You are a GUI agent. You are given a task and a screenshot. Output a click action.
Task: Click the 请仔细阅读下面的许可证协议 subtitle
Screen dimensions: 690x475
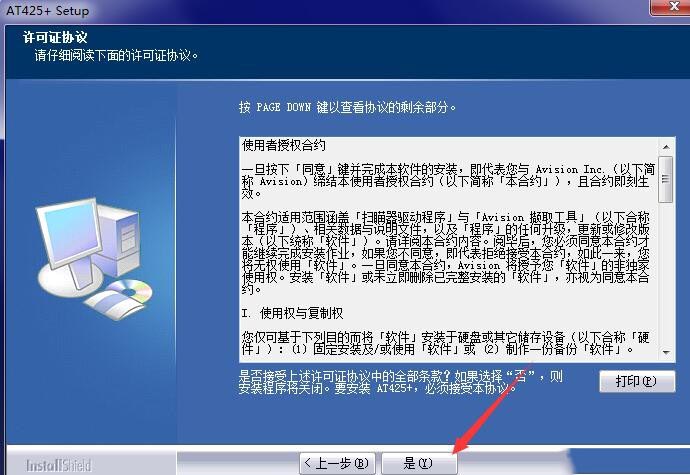tap(116, 55)
